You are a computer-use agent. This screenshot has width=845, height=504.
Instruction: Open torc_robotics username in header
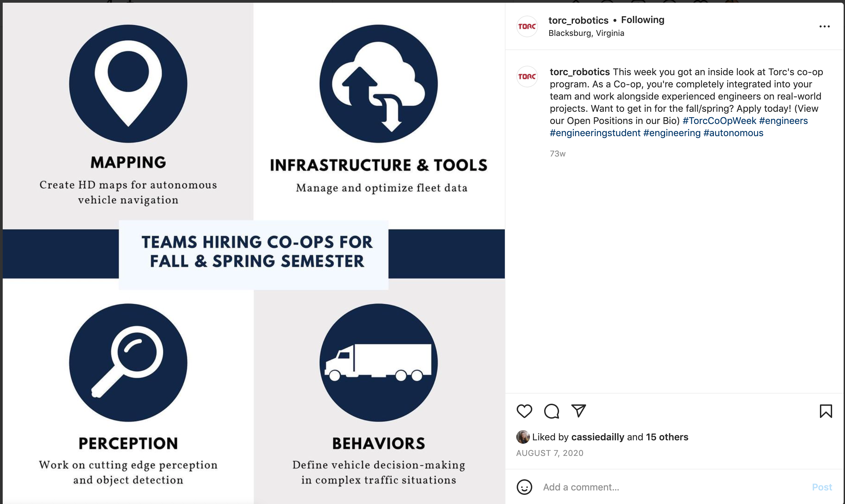(578, 20)
